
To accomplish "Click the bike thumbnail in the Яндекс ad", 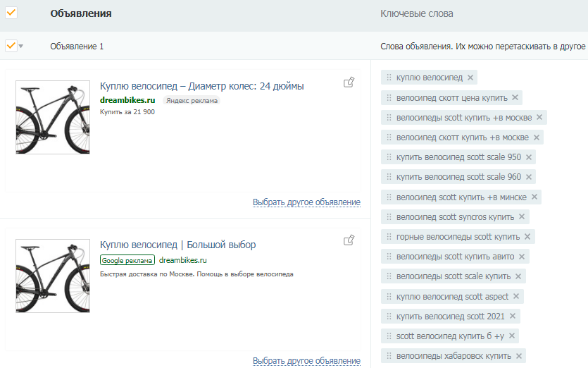I will click(x=53, y=117).
